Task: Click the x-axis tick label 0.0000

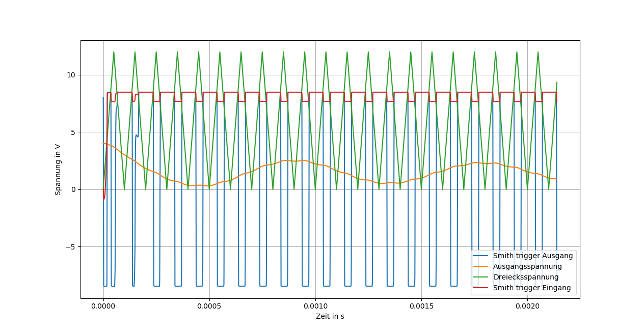Action: [x=103, y=306]
